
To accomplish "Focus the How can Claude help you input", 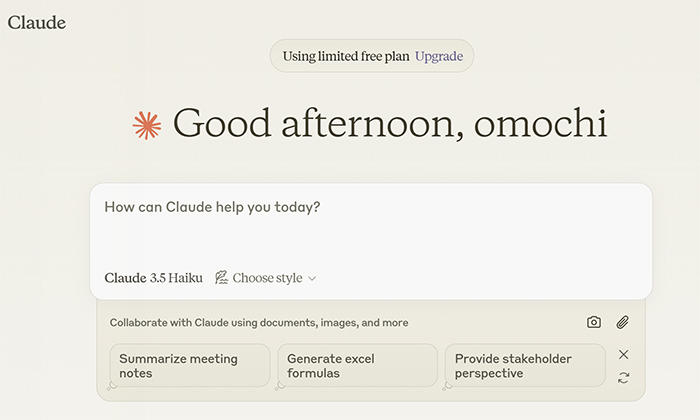I will (371, 223).
